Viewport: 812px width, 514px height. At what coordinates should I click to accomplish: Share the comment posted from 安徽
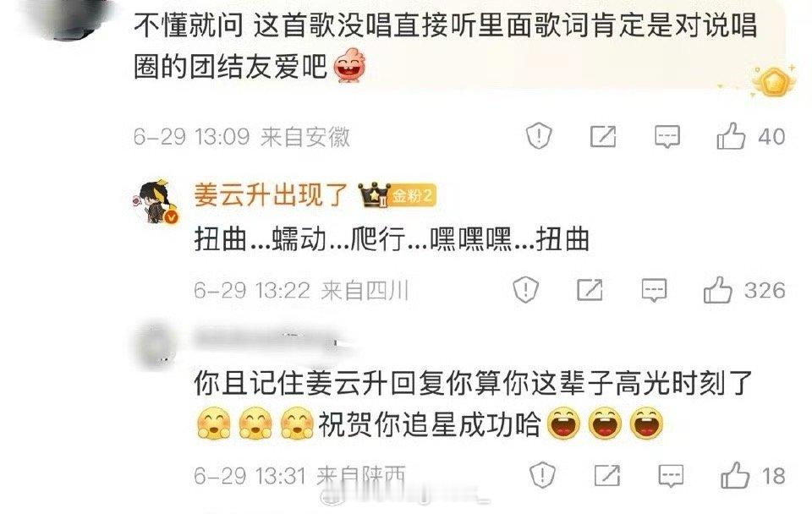[x=603, y=137]
